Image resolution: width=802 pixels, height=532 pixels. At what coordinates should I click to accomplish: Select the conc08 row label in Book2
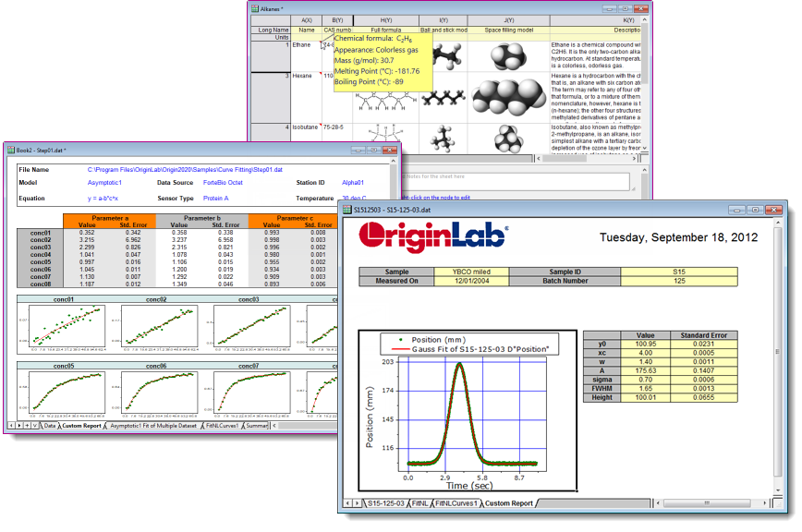coord(41,284)
